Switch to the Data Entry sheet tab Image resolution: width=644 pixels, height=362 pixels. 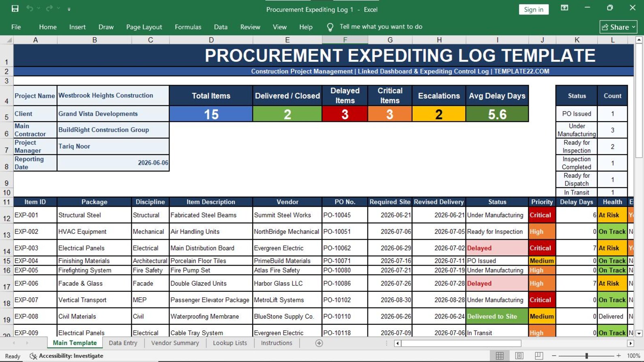tap(123, 343)
